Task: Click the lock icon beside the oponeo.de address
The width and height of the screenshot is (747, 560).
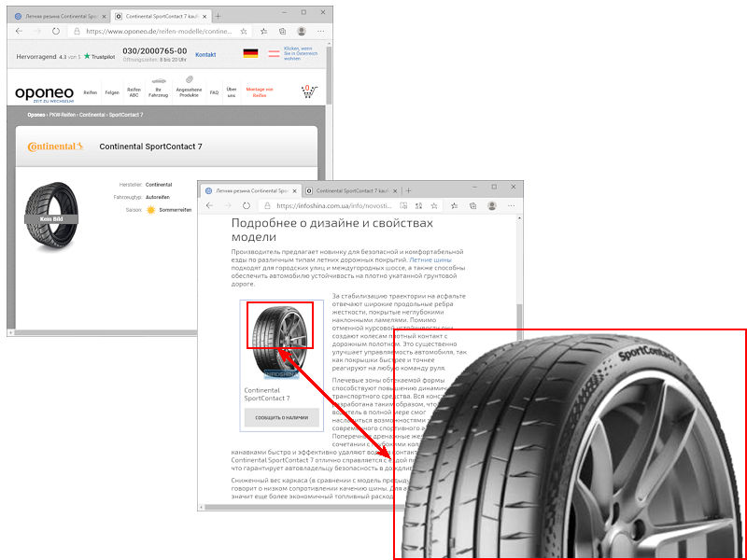Action: (x=77, y=32)
